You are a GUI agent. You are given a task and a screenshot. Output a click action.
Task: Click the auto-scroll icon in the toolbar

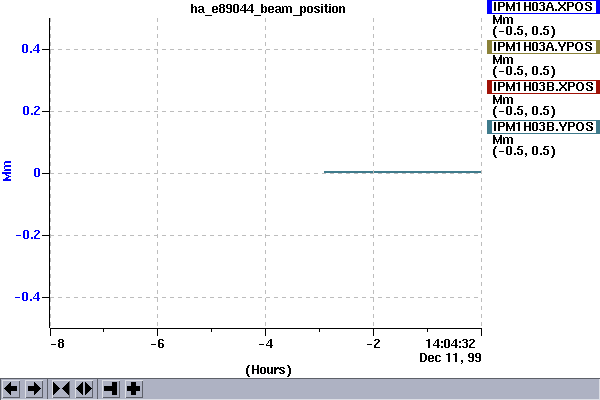coord(111,389)
